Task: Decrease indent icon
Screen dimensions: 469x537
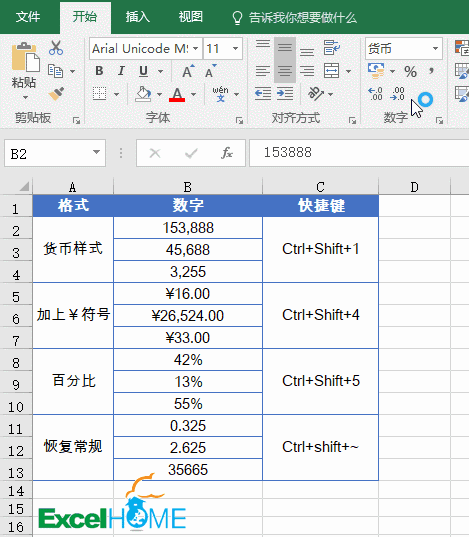Action: [263, 93]
